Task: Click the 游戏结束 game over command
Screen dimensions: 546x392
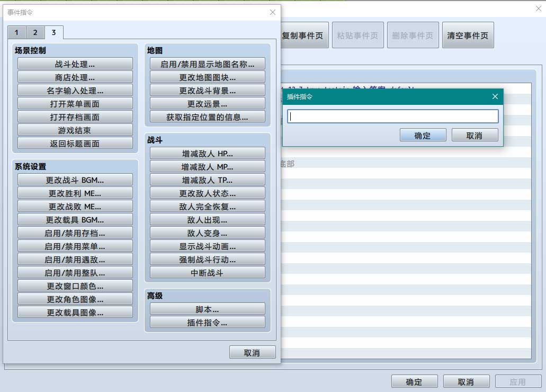Action: pos(75,130)
